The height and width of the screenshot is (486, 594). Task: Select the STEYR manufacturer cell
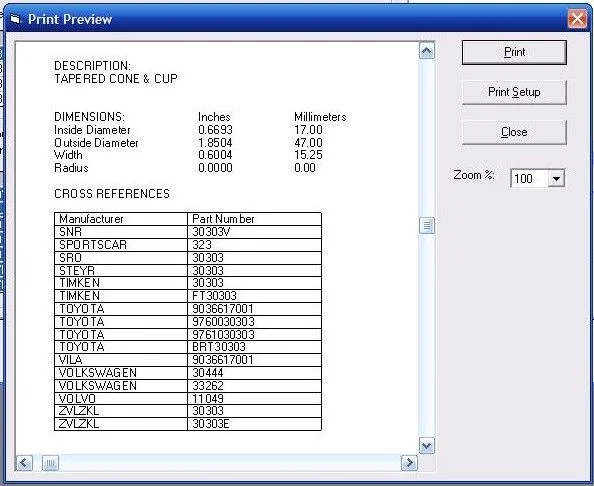click(121, 270)
